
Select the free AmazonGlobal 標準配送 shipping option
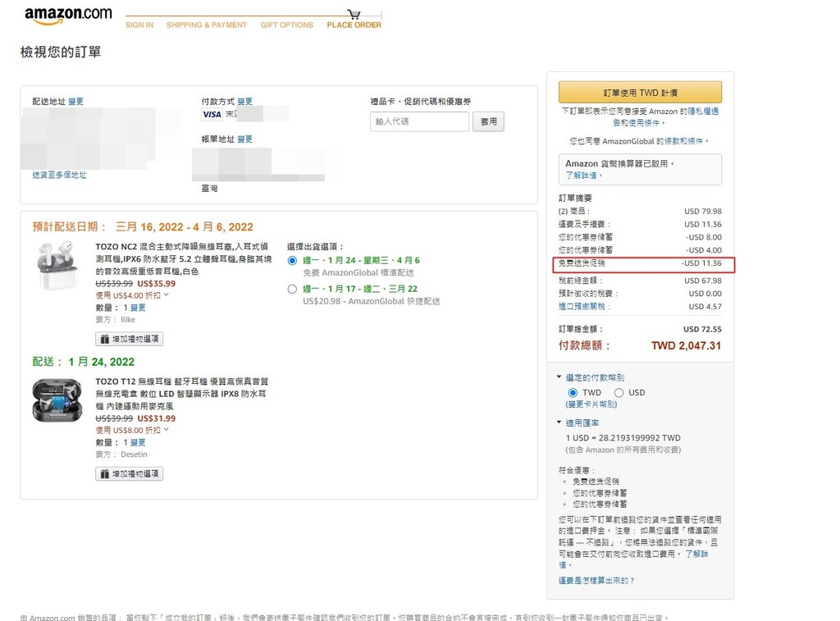[292, 262]
